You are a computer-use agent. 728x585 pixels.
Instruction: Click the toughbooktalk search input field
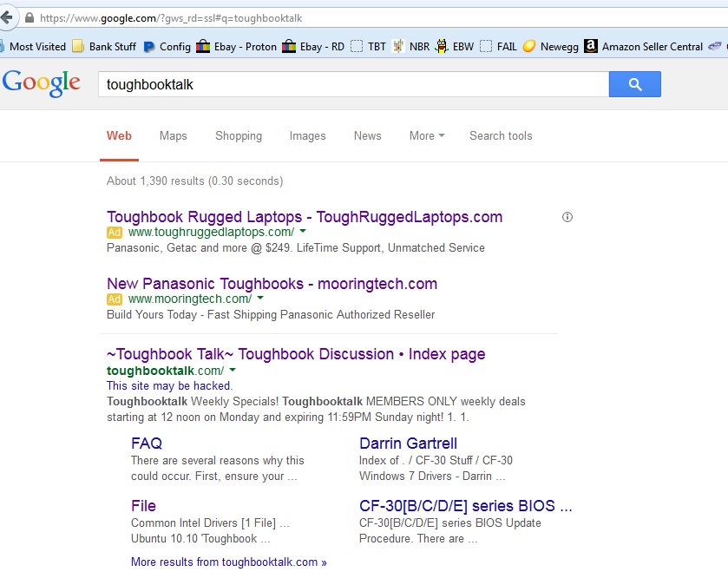pos(353,84)
